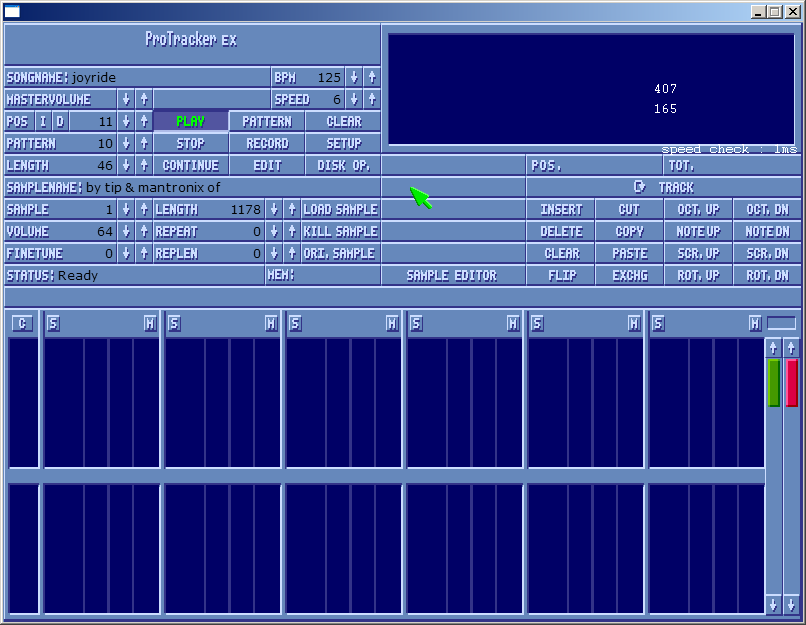
Task: Click LOAD SAMPLE button
Action: tap(341, 209)
